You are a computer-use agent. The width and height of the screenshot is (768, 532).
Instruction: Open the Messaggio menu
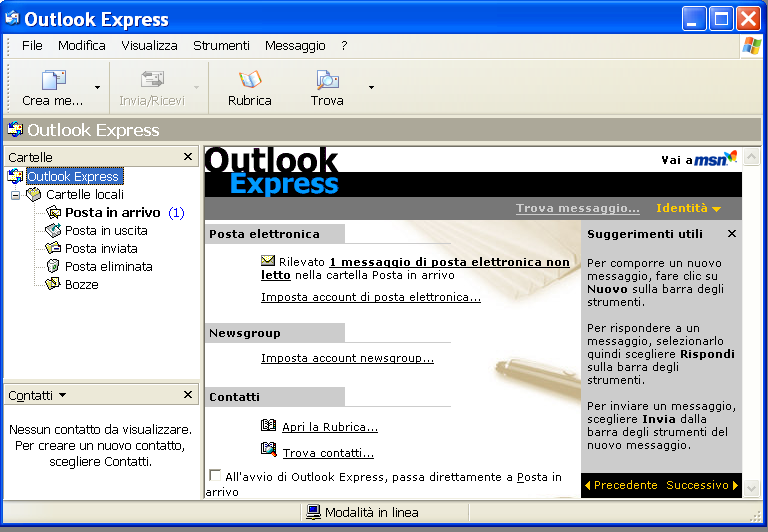coord(295,46)
